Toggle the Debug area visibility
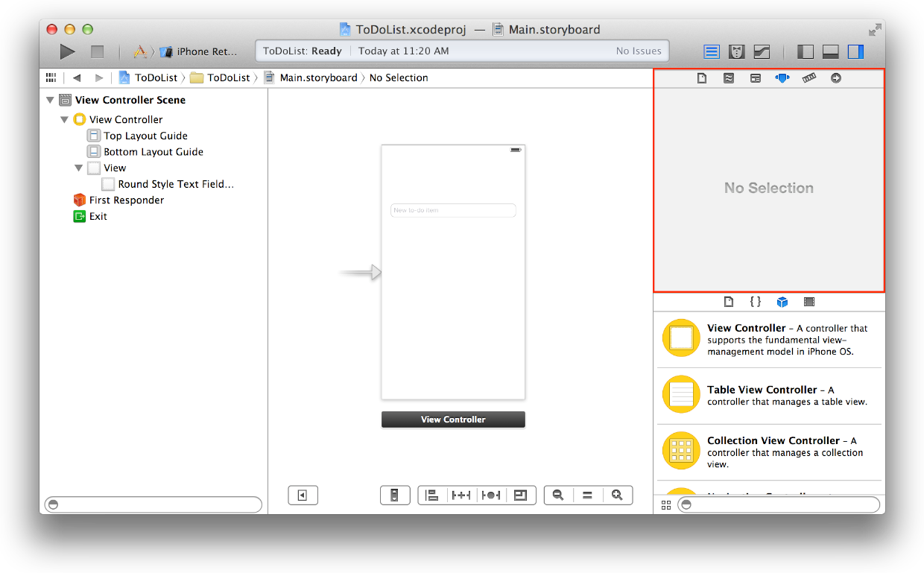This screenshot has height=573, width=924. (x=830, y=51)
